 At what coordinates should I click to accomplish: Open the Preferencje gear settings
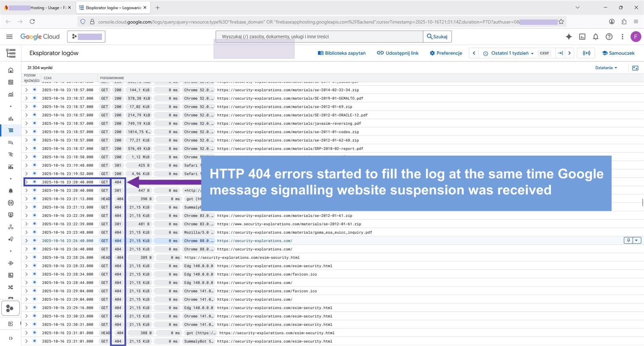[446, 53]
